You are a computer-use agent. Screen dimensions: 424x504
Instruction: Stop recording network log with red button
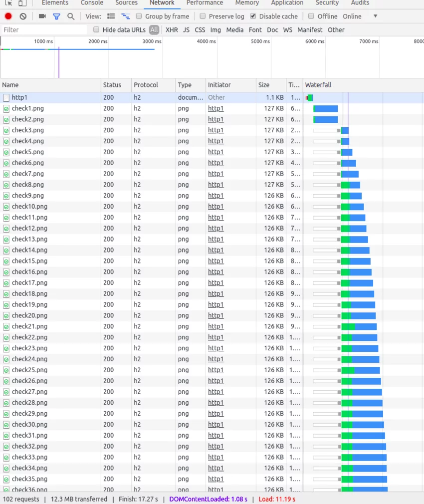(x=8, y=16)
